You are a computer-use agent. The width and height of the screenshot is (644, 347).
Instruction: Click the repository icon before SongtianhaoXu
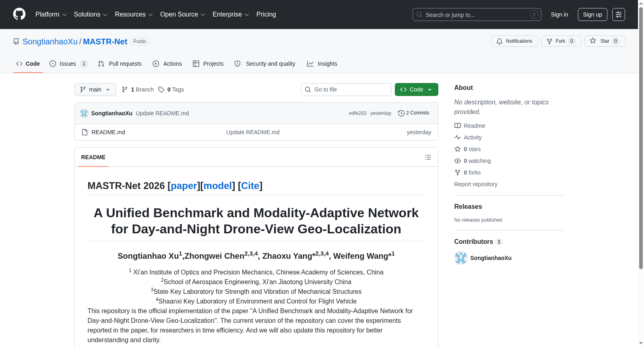click(x=16, y=42)
